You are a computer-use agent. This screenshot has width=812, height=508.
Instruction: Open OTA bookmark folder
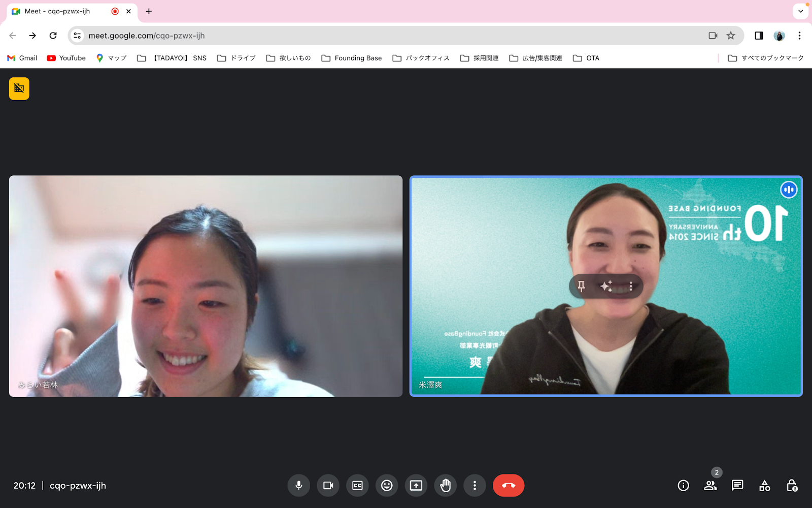[x=586, y=58]
